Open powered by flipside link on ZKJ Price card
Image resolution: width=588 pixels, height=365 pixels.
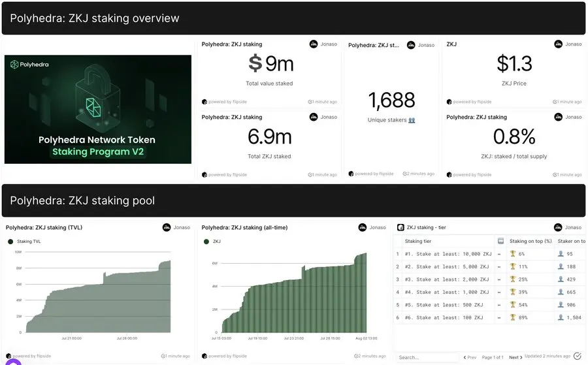coord(470,102)
